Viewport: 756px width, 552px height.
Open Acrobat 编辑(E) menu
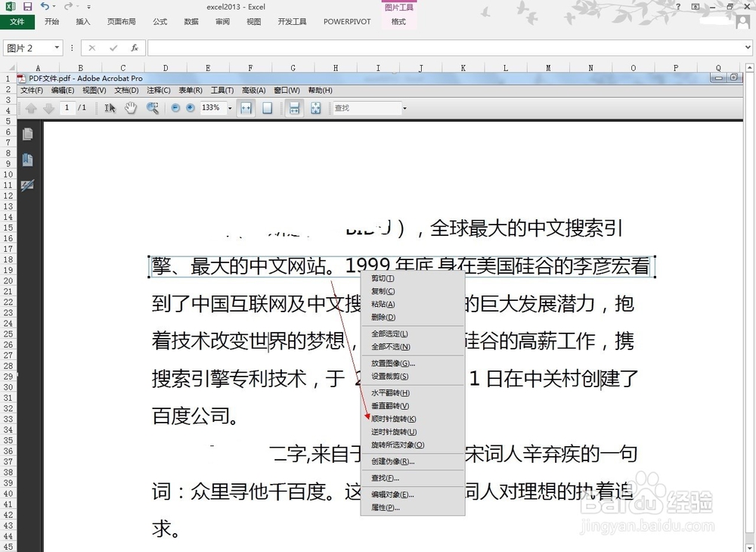point(63,90)
